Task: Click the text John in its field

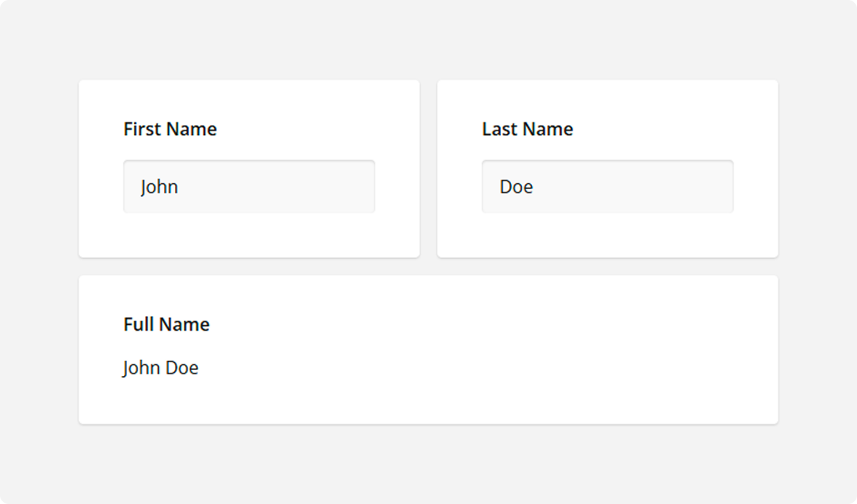Action: 159,187
